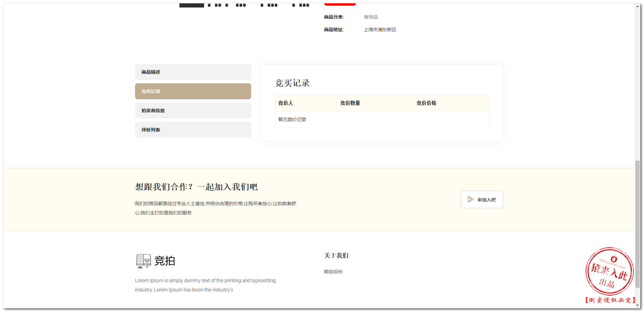Click the Lorem Ipsum footer description
Viewport: 644px width, 312px height.
tap(205, 285)
